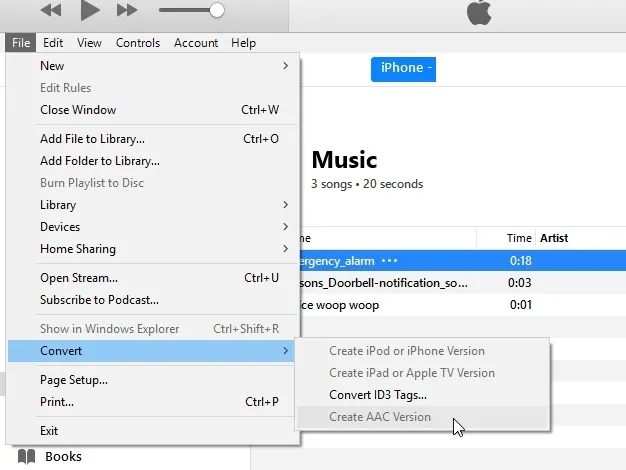Open the Edit menu
Screen dimensions: 626x470
click(53, 43)
